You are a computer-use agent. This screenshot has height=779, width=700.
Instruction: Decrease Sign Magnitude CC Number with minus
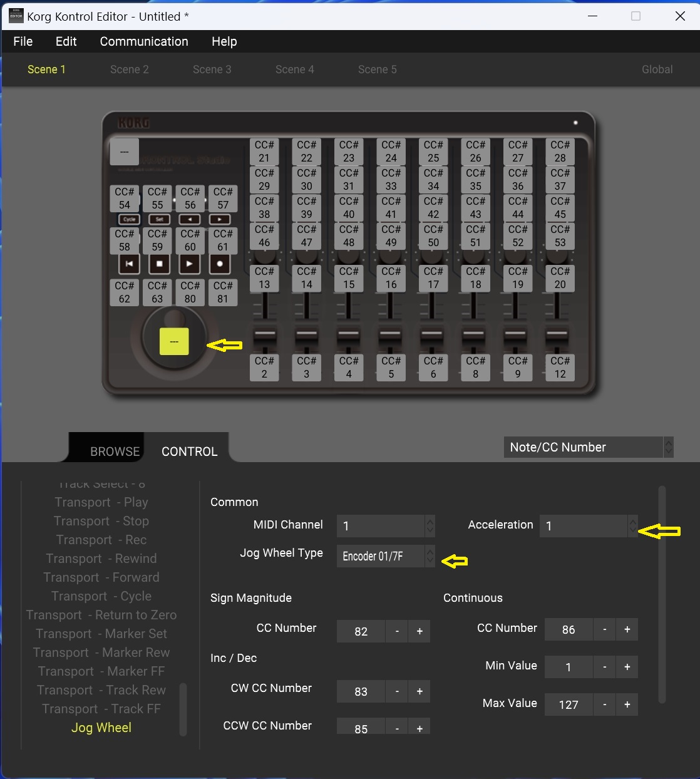397,631
